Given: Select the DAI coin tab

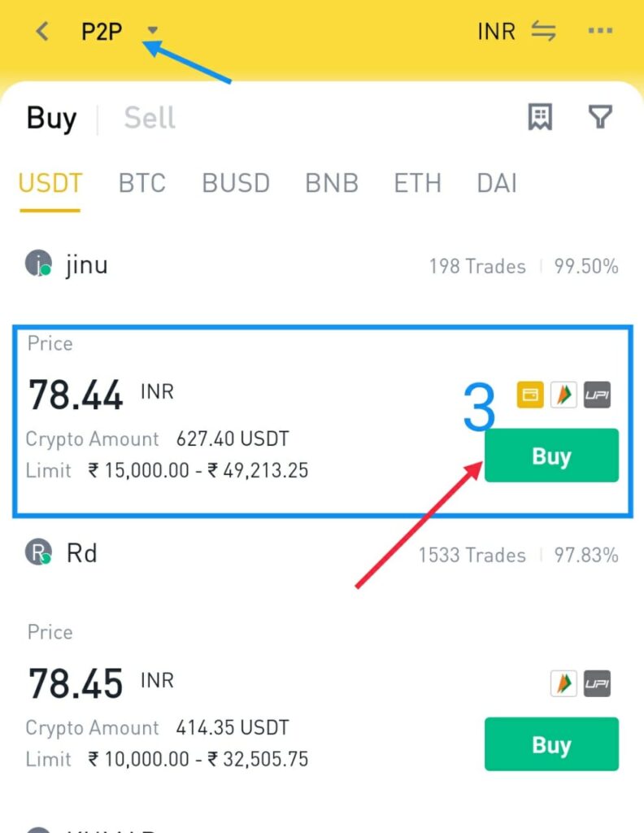Looking at the screenshot, I should [x=497, y=183].
